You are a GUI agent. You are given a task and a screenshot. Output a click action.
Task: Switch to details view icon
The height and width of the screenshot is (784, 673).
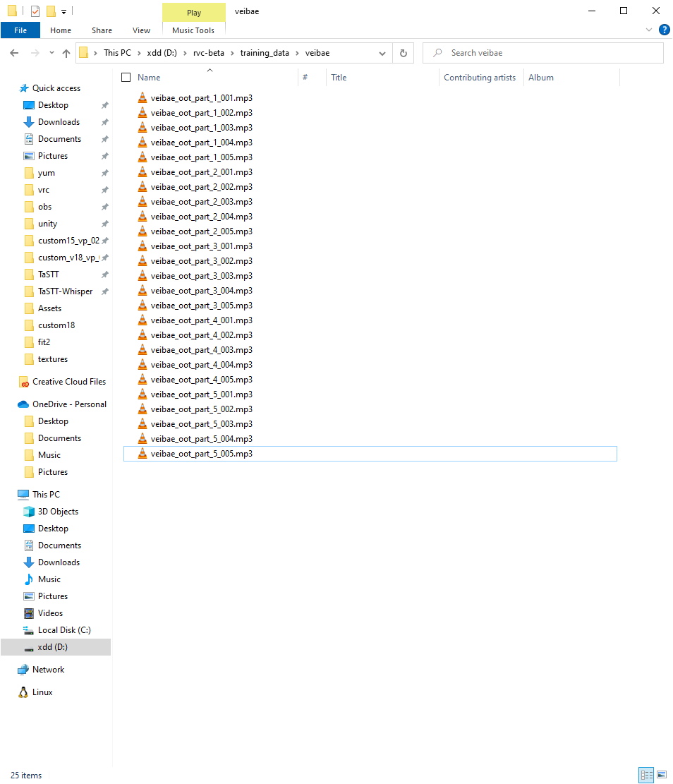tap(646, 775)
